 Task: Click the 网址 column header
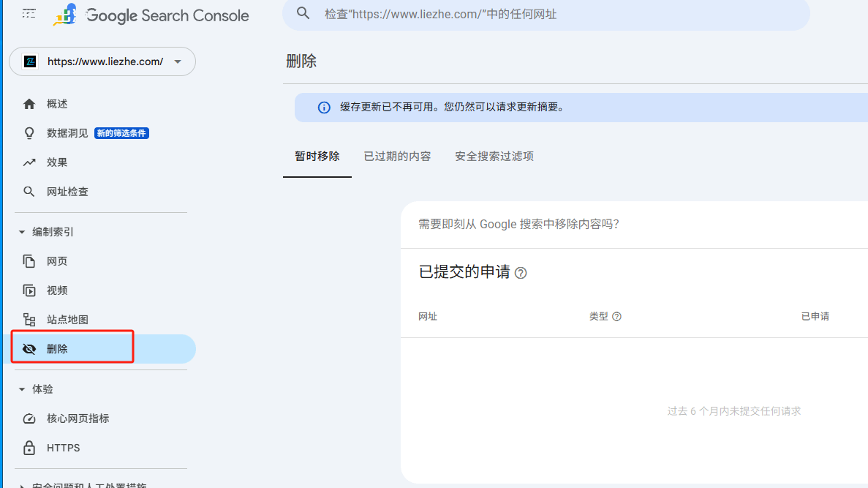428,316
